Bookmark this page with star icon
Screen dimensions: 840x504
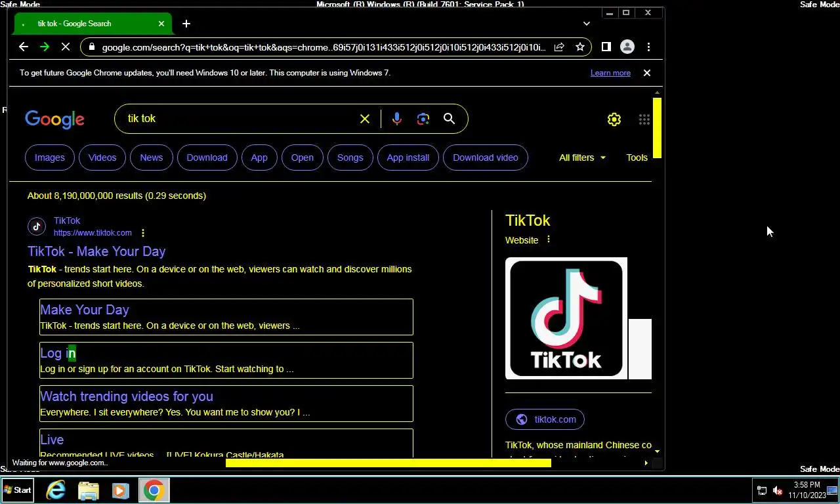tap(580, 47)
